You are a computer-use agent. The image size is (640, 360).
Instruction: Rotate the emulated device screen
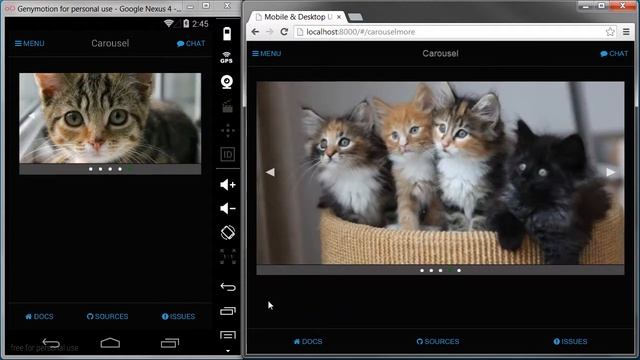[228, 233]
